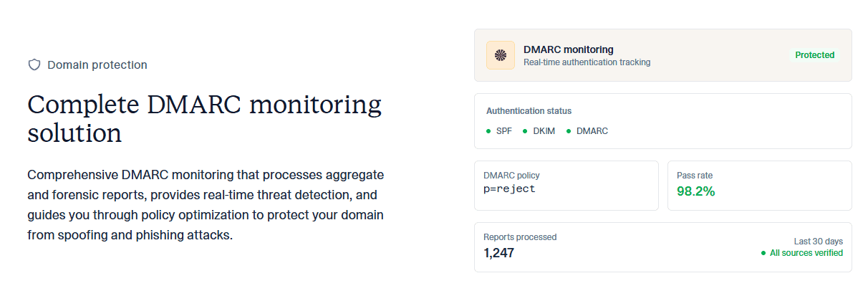Click the shield icon beside Domain protection

point(34,65)
